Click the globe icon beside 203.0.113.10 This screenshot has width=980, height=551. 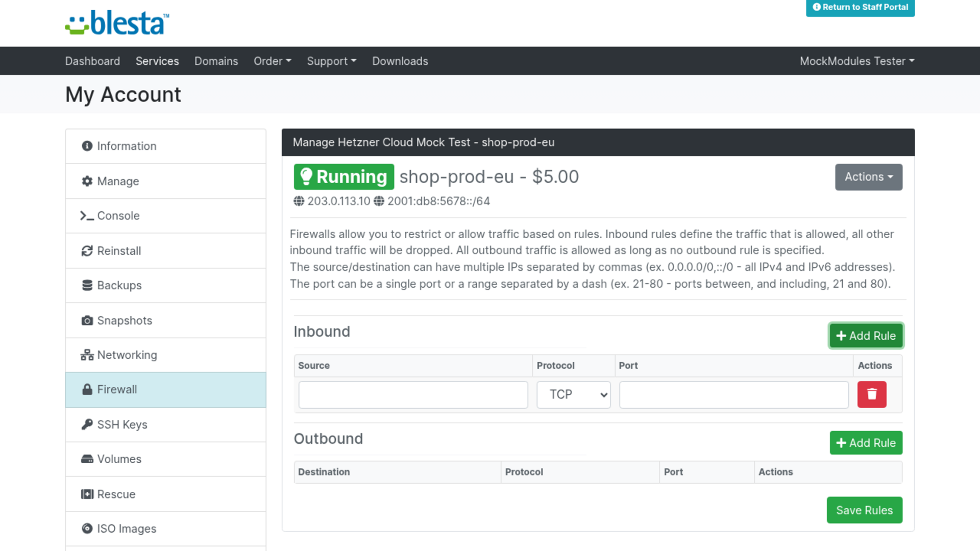tap(299, 201)
